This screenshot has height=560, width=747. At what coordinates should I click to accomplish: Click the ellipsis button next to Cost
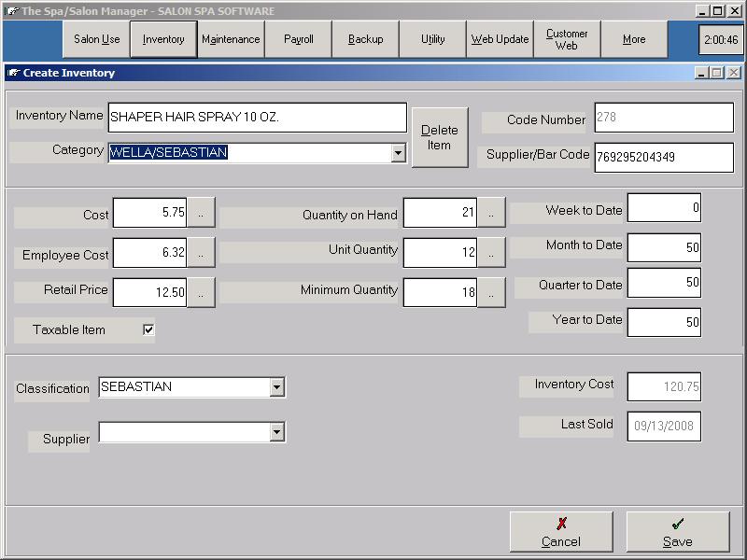click(201, 213)
